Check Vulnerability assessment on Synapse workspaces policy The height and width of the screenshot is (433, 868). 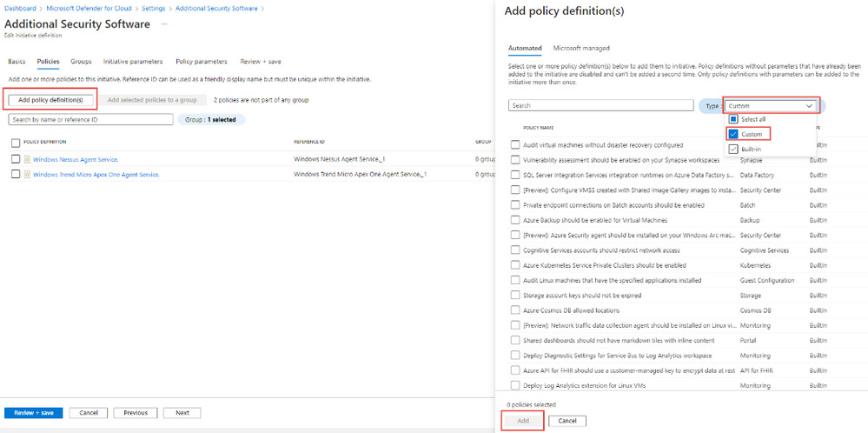(x=515, y=160)
